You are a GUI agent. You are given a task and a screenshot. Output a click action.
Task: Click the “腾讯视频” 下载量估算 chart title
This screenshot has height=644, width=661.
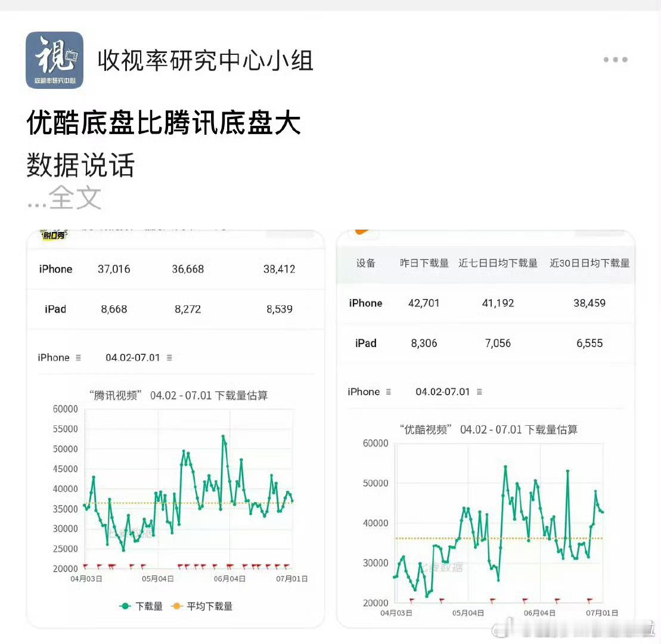[x=178, y=395]
